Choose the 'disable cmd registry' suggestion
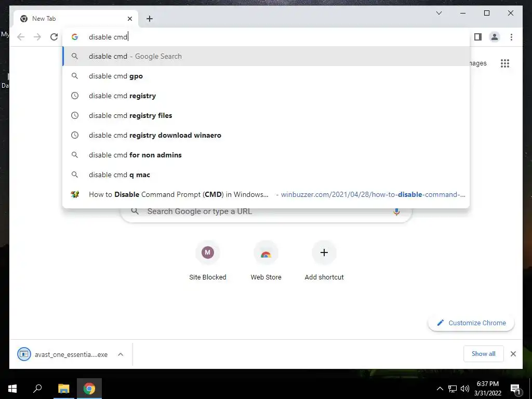The width and height of the screenshot is (532, 399). click(266, 96)
